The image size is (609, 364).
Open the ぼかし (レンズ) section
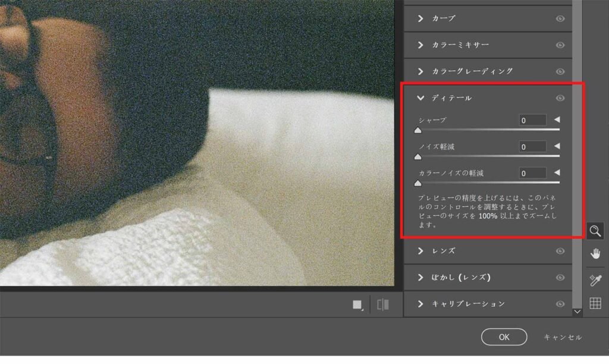(420, 278)
